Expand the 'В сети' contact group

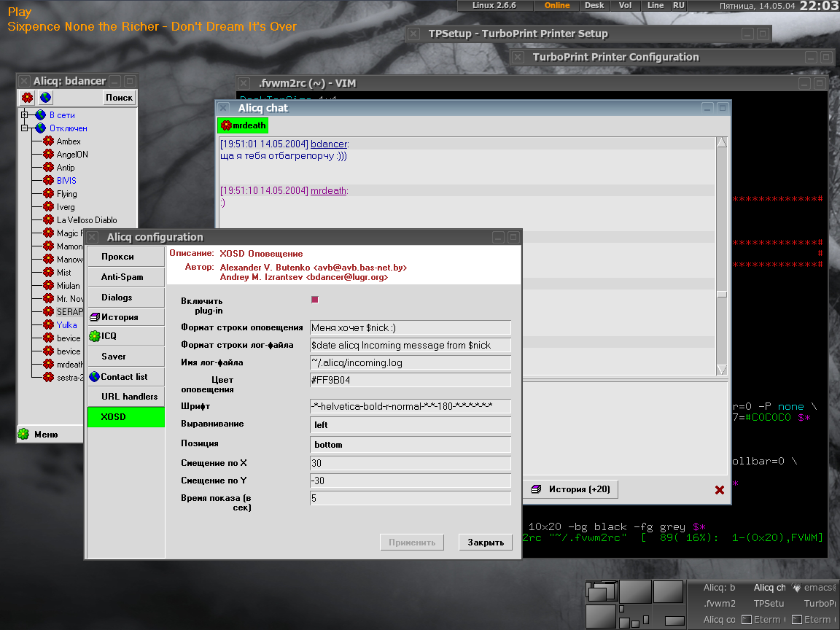coord(24,115)
